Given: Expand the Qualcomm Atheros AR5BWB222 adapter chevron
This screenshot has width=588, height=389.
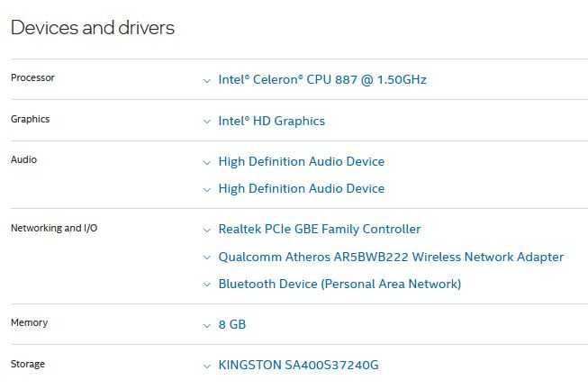Looking at the screenshot, I should [x=206, y=258].
